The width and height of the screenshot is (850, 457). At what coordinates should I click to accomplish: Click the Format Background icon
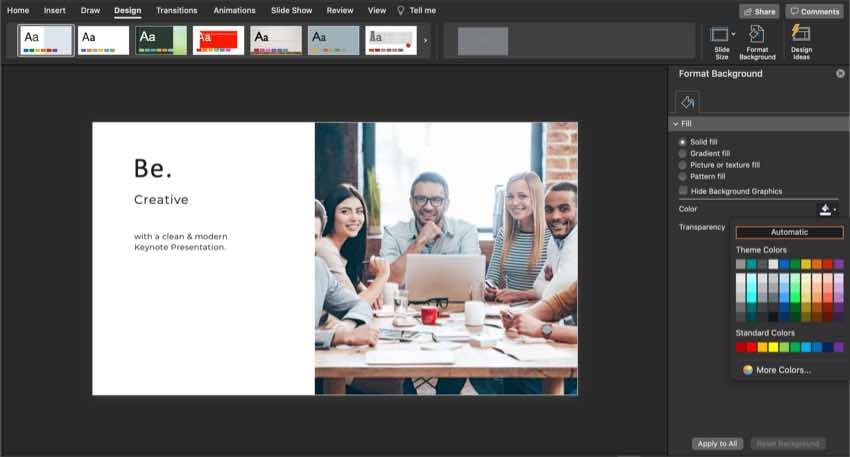(x=757, y=34)
